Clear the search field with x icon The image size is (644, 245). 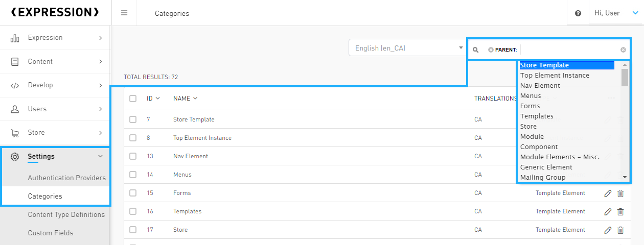(x=623, y=50)
